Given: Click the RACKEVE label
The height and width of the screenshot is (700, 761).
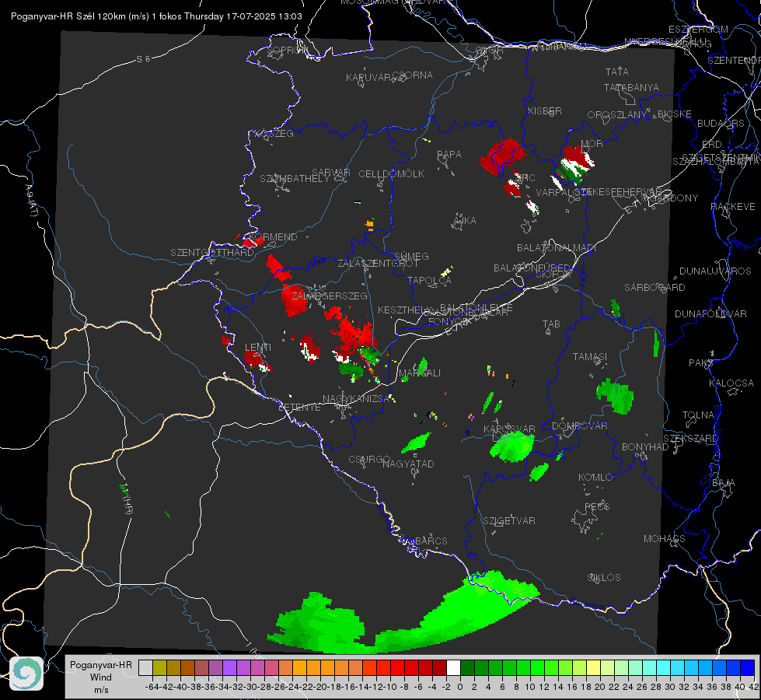Looking at the screenshot, I should click(733, 207).
